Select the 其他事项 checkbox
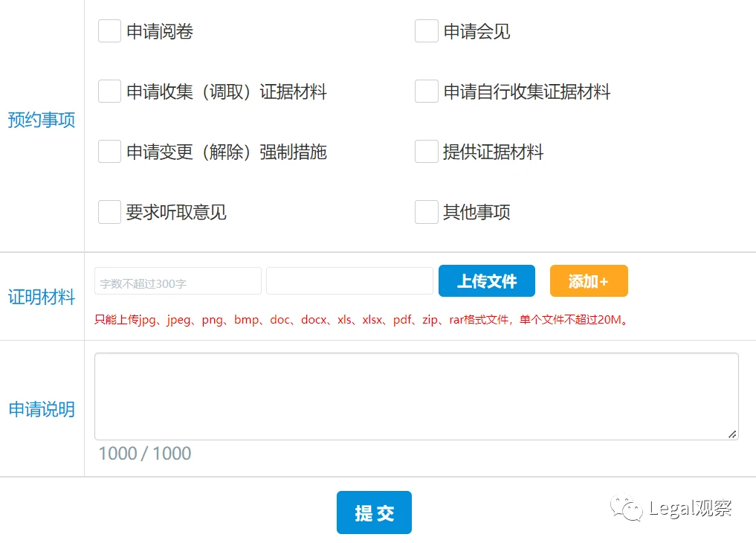Viewport: 756px width, 543px height. point(426,211)
